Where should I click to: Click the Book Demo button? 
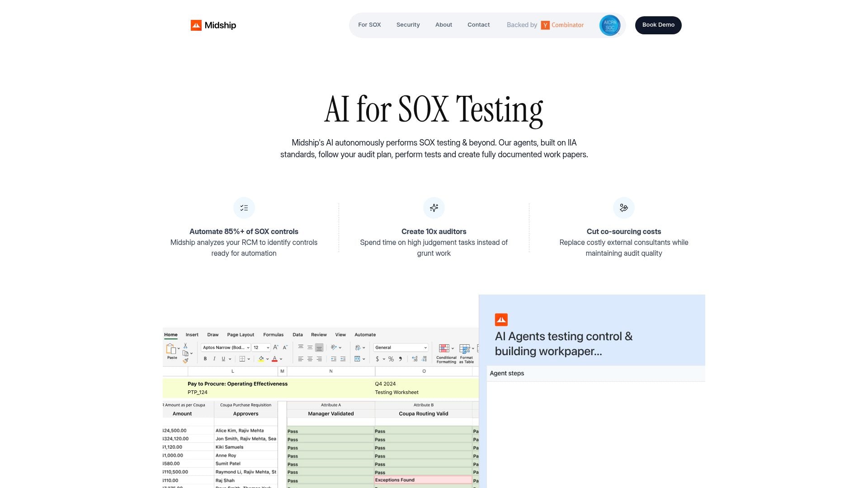coord(658,25)
